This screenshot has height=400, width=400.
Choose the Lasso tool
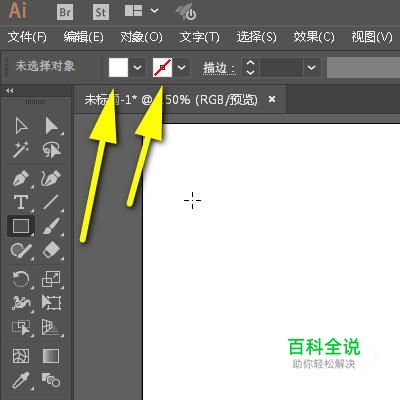click(52, 150)
